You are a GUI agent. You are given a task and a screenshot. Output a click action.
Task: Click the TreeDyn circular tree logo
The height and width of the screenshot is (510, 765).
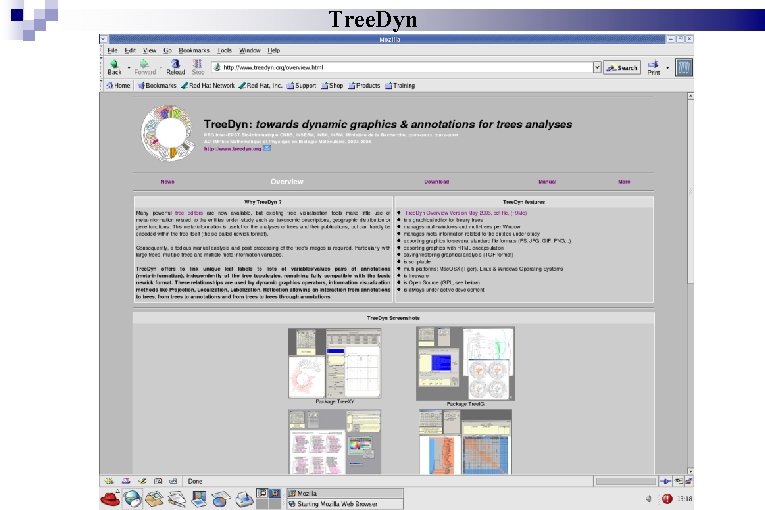pyautogui.click(x=167, y=133)
